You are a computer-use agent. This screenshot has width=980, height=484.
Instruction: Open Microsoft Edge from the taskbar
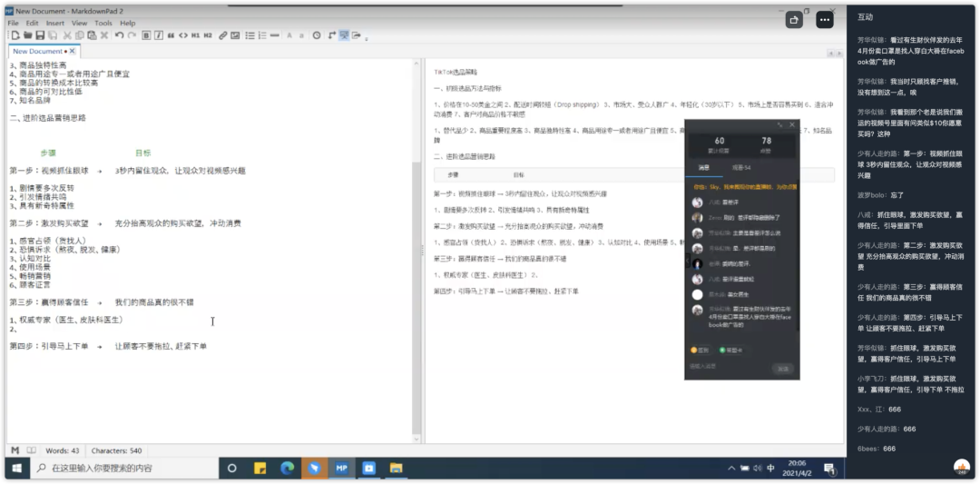[287, 468]
